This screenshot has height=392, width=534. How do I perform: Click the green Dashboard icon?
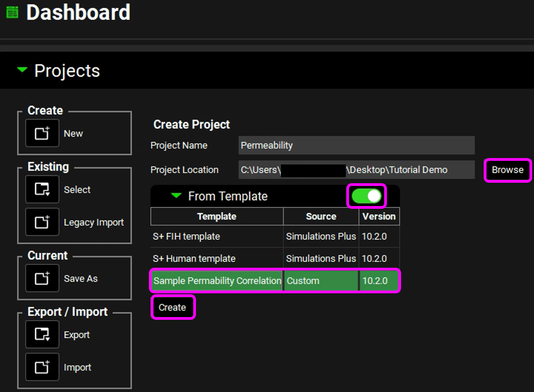[x=12, y=12]
